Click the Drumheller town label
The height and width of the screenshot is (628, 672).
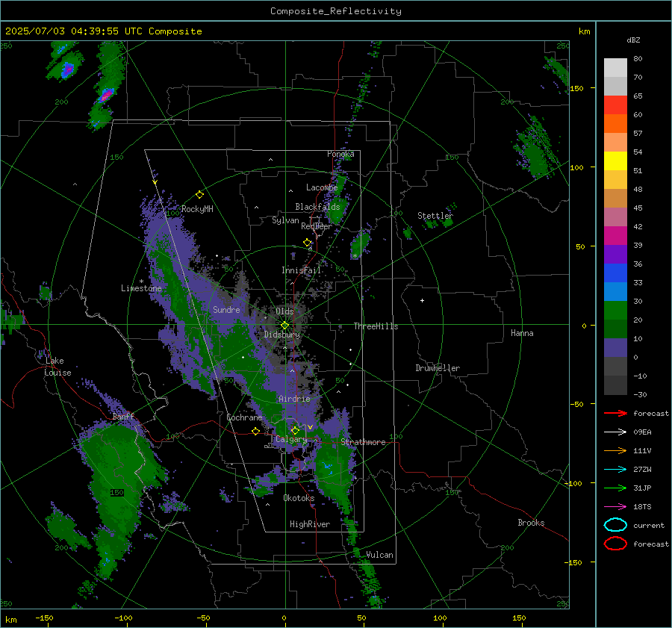pyautogui.click(x=438, y=368)
